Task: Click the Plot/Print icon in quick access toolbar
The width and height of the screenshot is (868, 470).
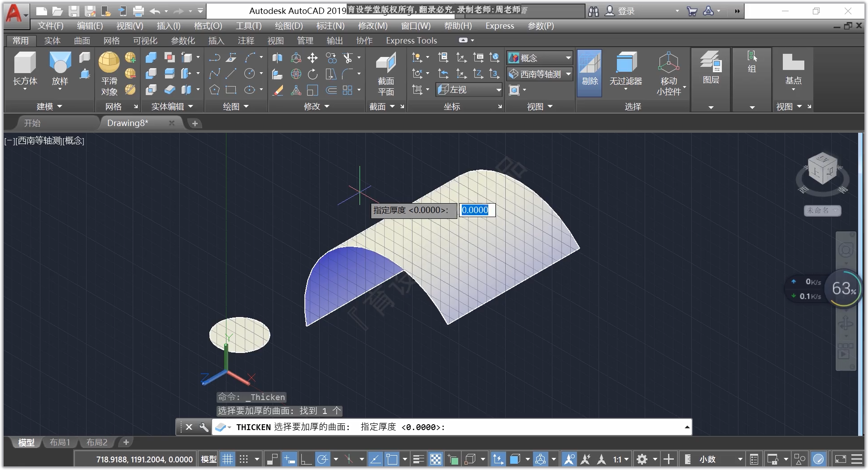Action: point(139,11)
